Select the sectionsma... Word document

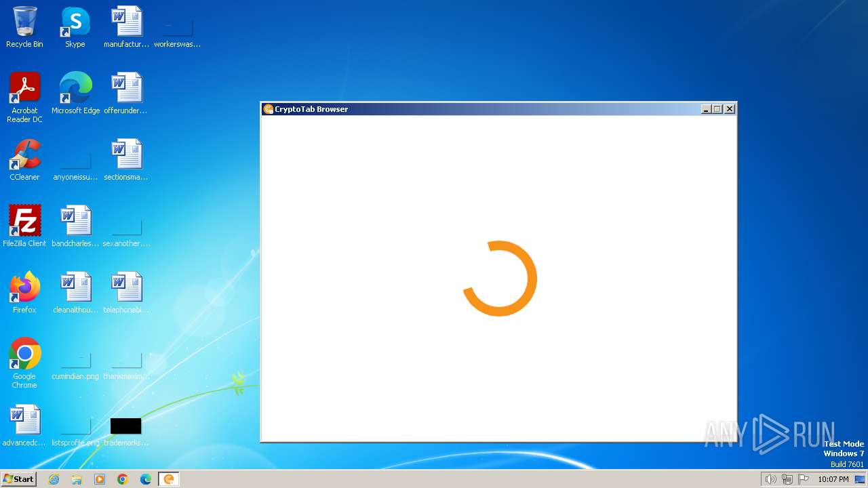click(x=126, y=160)
